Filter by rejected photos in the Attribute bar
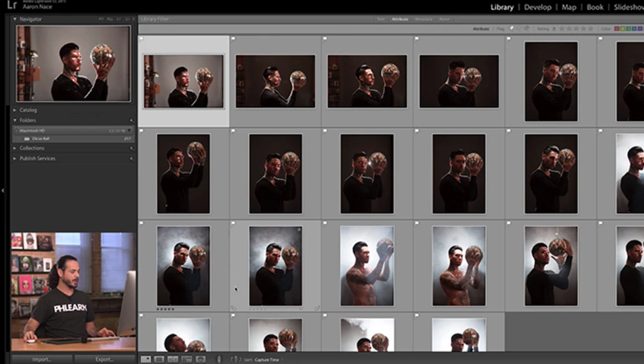This screenshot has width=644, height=364. point(527,28)
